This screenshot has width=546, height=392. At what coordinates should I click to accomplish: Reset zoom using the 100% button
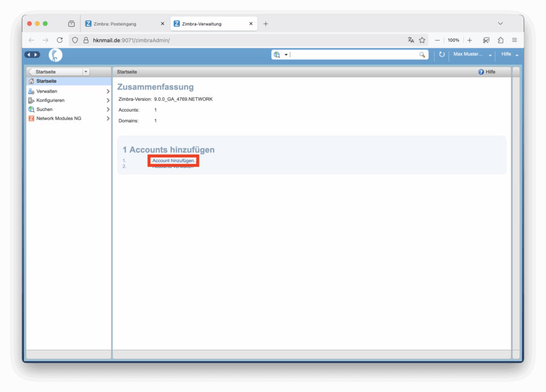tap(453, 40)
